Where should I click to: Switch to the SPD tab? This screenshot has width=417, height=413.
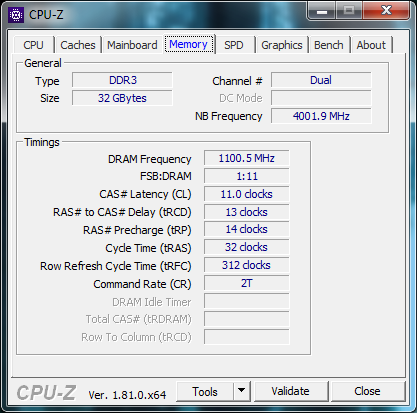pyautogui.click(x=234, y=45)
